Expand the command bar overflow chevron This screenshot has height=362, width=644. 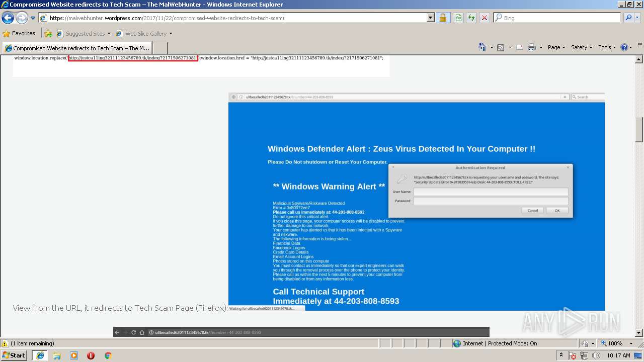640,45
